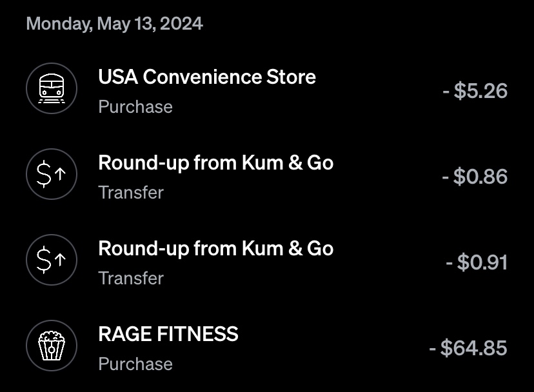Screen dimensions: 534x392
Task: Tap the round-up transfer icon for $0.86
Action: 52,175
